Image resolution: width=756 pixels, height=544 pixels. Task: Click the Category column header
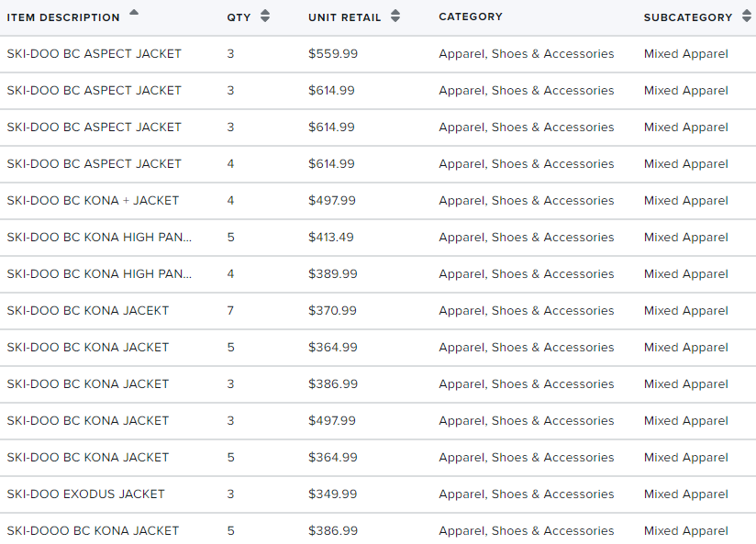tap(471, 17)
